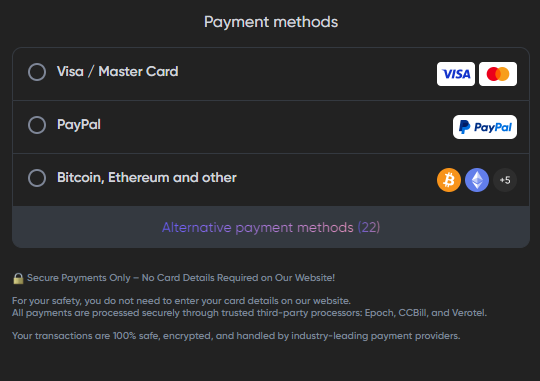540x381 pixels.
Task: Click the blue Ethereum icon
Action: pyautogui.click(x=477, y=180)
